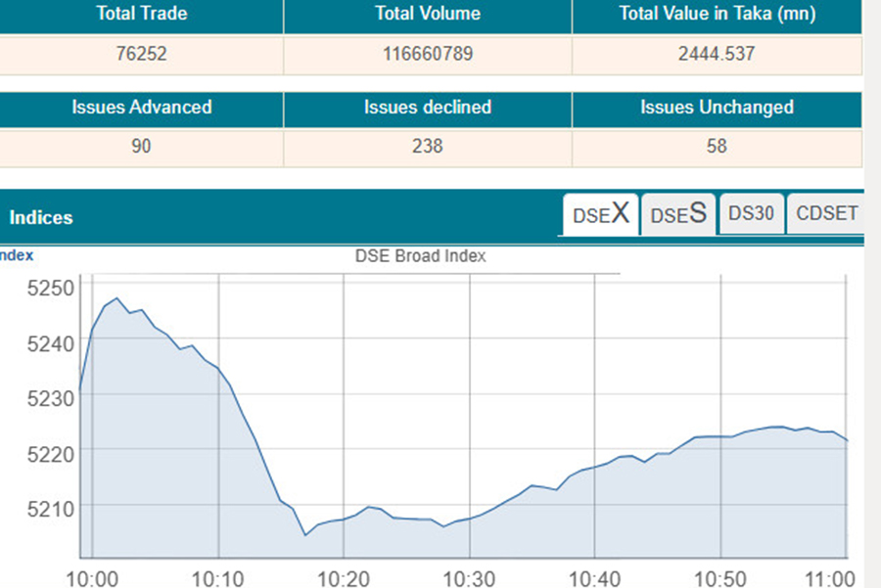Select the CDSET index tab
Screen dimensions: 881x588
pyautogui.click(x=825, y=213)
